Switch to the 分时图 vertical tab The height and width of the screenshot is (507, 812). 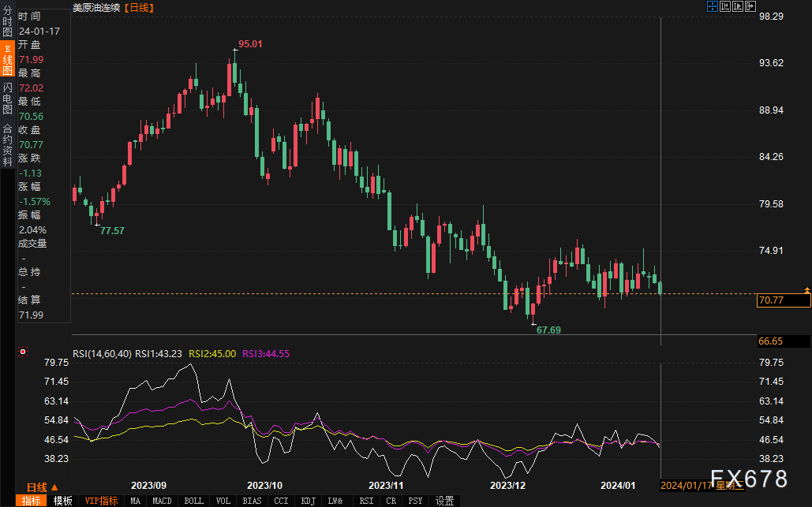(x=7, y=22)
